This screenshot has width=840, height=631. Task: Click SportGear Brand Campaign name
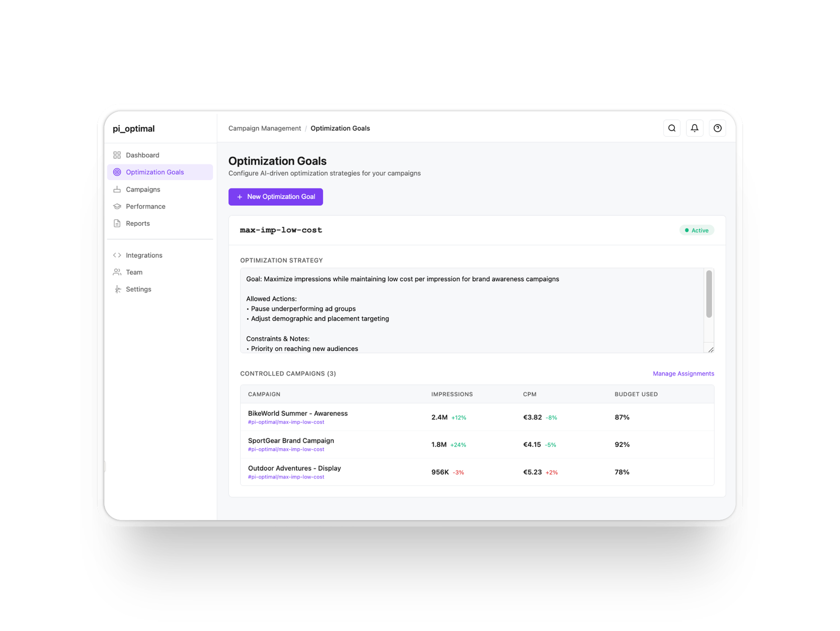[291, 441]
